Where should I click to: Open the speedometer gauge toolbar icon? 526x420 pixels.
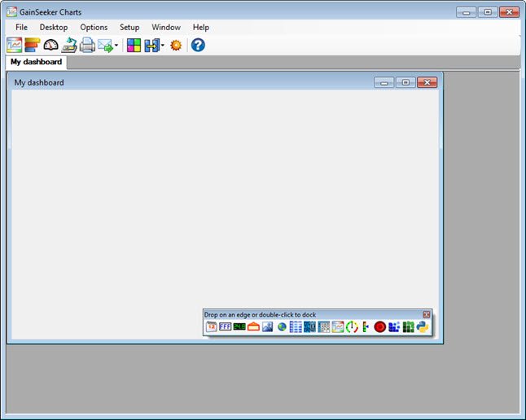tap(51, 46)
